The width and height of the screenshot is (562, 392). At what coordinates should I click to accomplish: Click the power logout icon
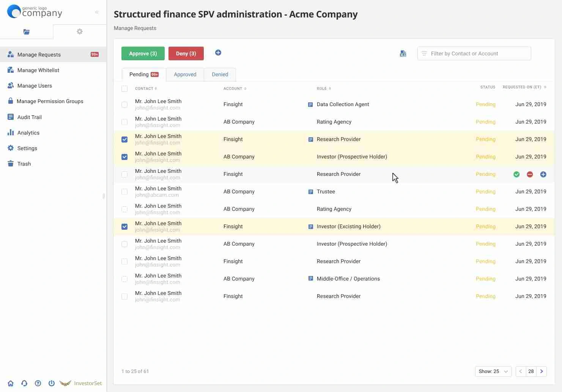point(52,383)
